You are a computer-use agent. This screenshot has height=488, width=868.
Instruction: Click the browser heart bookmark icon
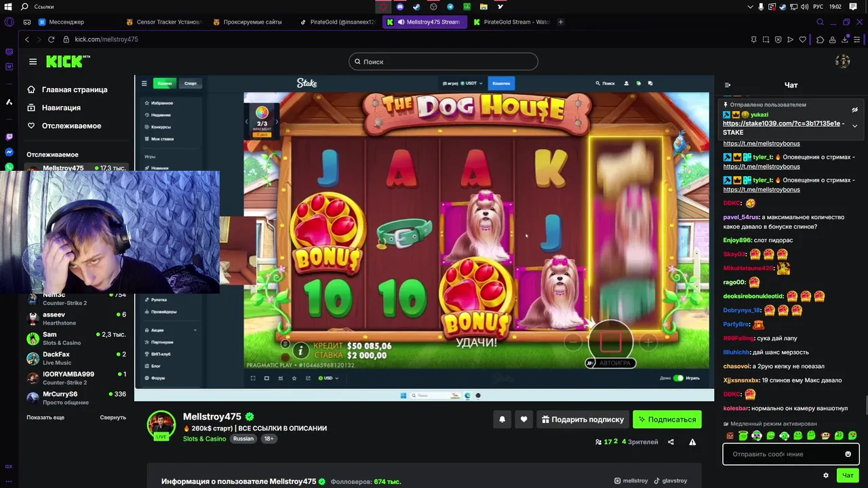coord(803,39)
